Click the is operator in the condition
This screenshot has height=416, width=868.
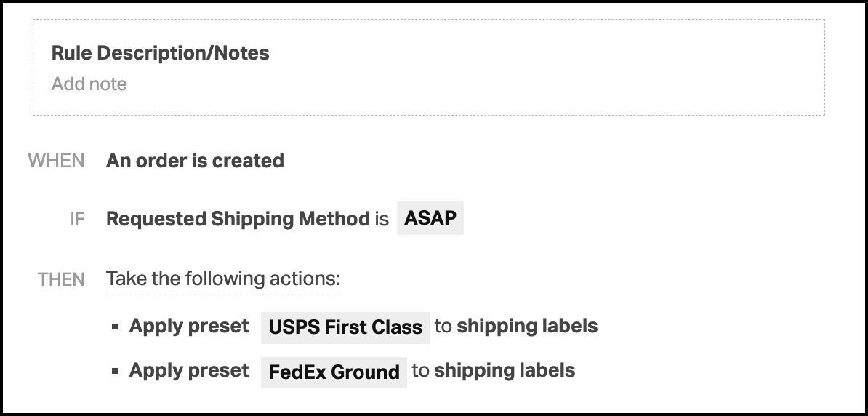click(x=382, y=219)
